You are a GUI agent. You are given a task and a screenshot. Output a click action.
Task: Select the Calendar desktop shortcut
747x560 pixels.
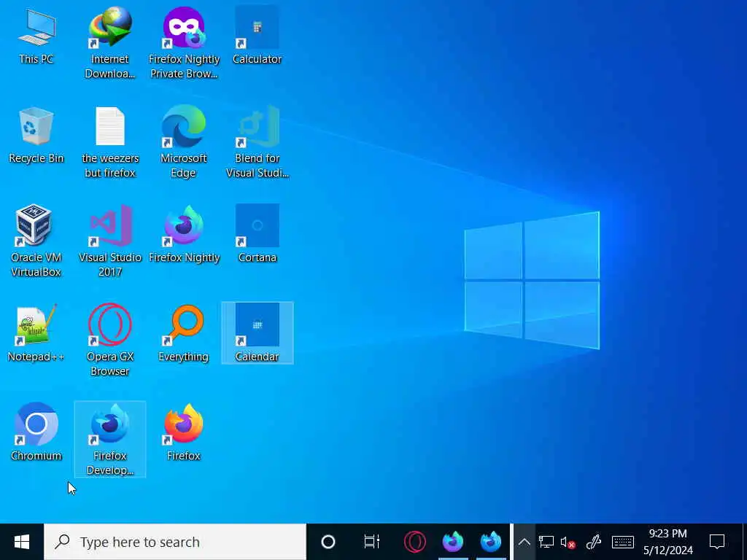tap(258, 333)
